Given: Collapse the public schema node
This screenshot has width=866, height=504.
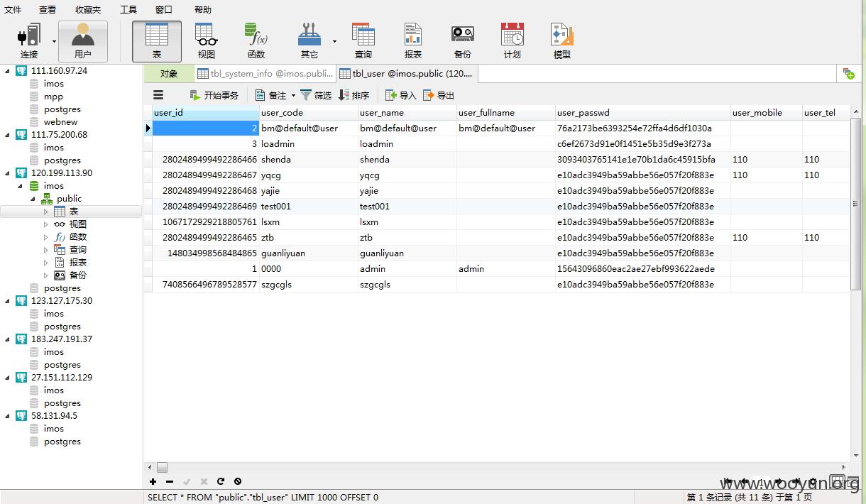Looking at the screenshot, I should (33, 199).
